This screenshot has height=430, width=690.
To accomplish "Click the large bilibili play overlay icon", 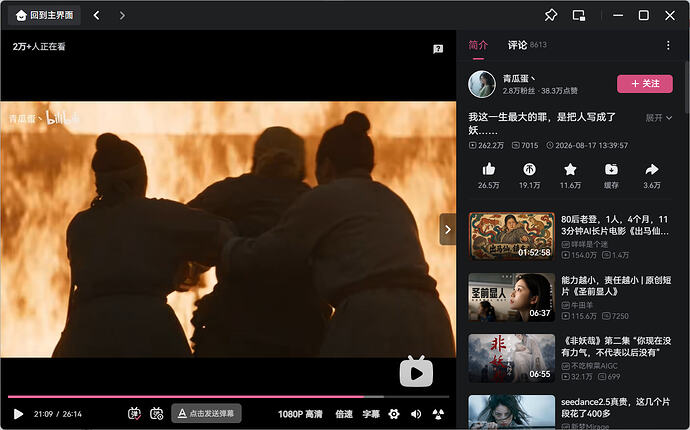I will point(416,372).
